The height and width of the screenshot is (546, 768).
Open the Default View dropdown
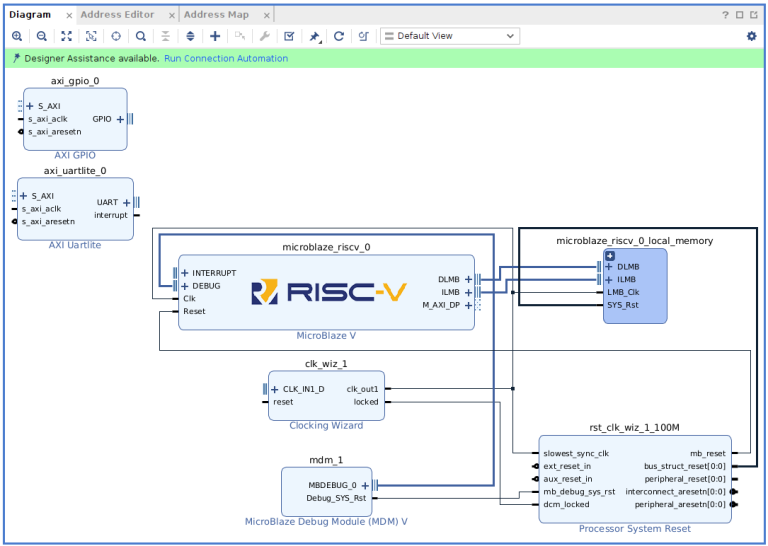(x=449, y=36)
